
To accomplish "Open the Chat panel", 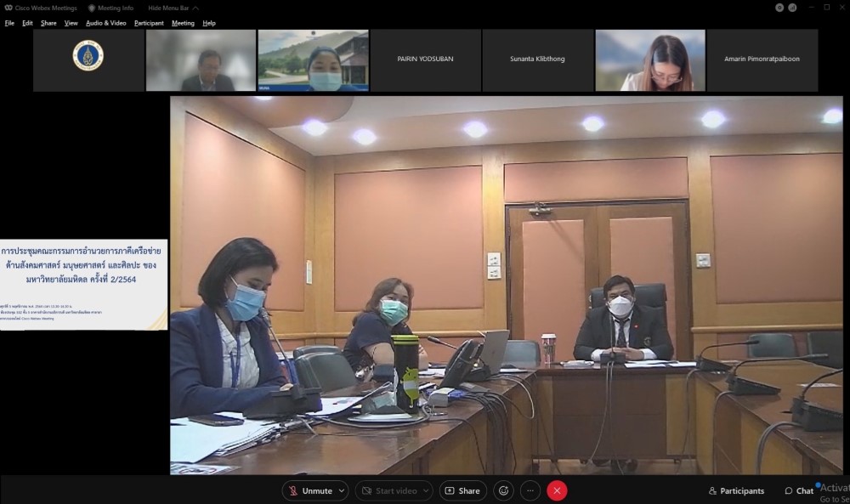I will pyautogui.click(x=799, y=490).
